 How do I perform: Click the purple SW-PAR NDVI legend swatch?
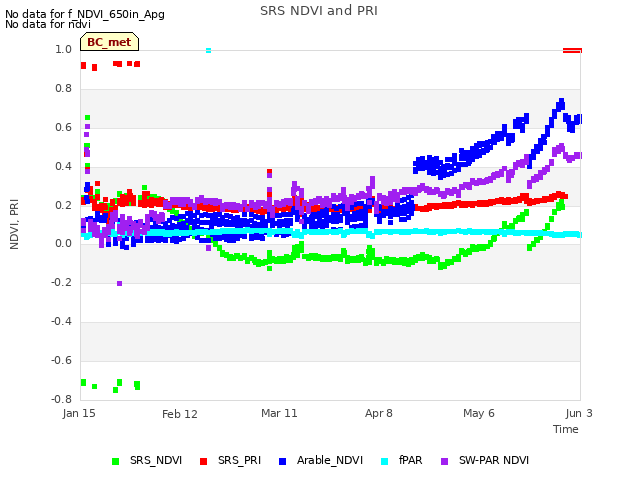[445, 461]
